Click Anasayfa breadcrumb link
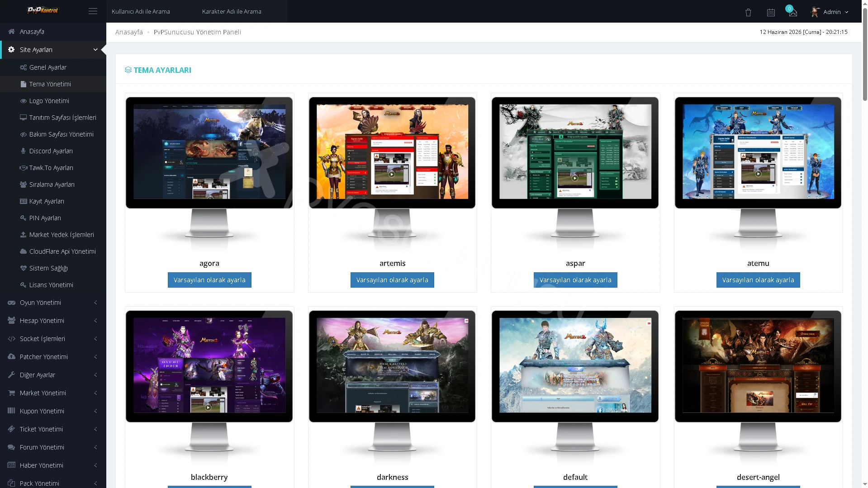Screen dimensions: 868x488 click(x=129, y=32)
